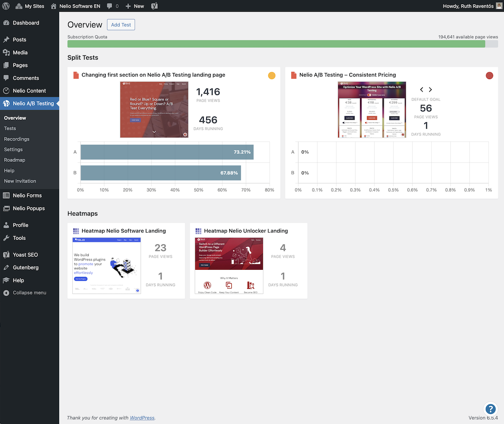Open the Overview submenu item
Image resolution: width=504 pixels, height=424 pixels.
pyautogui.click(x=15, y=118)
